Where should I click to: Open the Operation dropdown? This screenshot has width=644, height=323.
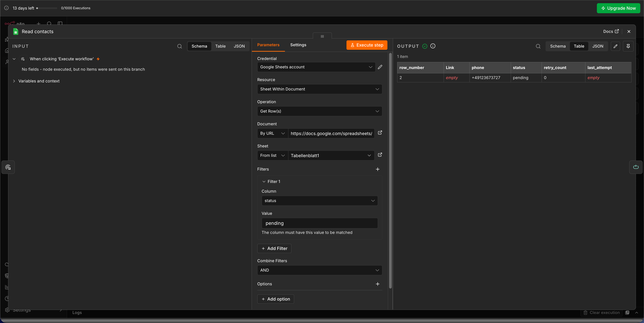click(x=319, y=111)
